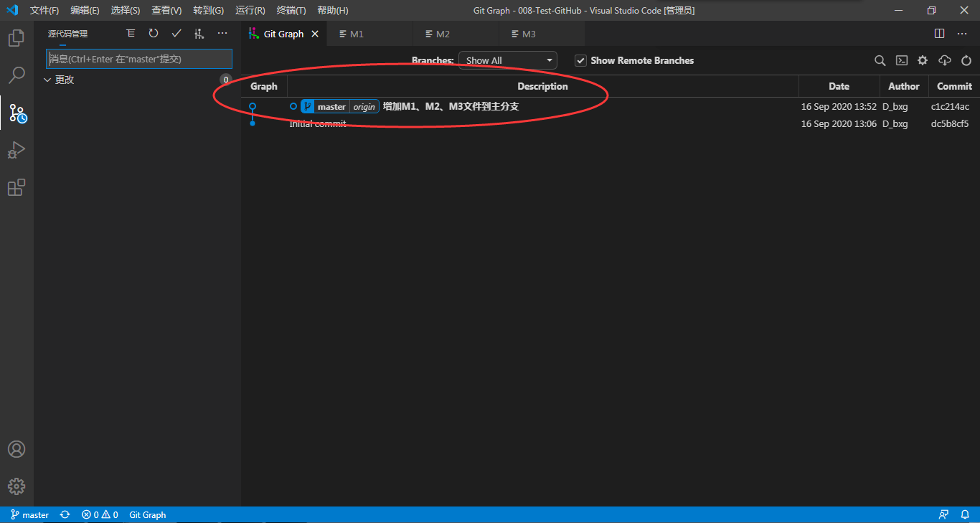Open the 转到(G) menu
Image resolution: width=980 pixels, height=523 pixels.
click(208, 10)
